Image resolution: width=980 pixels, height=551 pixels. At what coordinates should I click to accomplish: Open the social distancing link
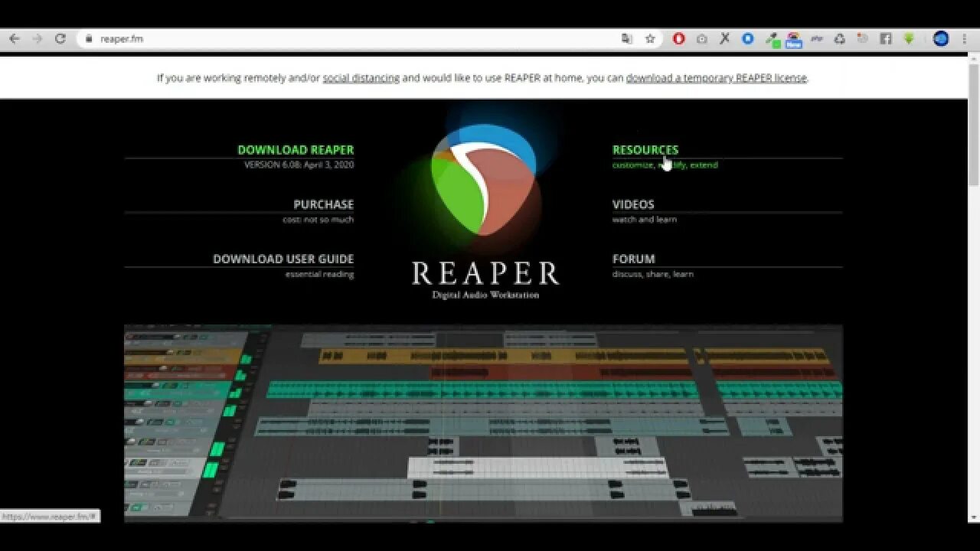[x=361, y=78]
